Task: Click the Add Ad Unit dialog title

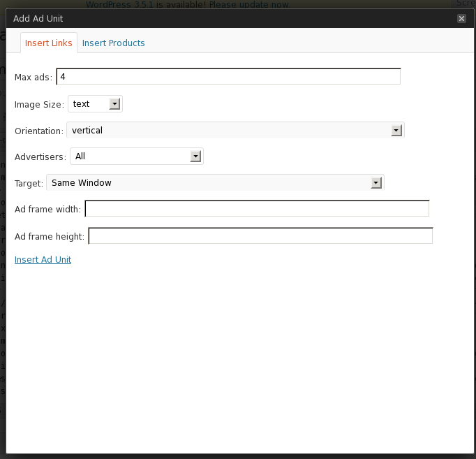Action: coord(38,19)
